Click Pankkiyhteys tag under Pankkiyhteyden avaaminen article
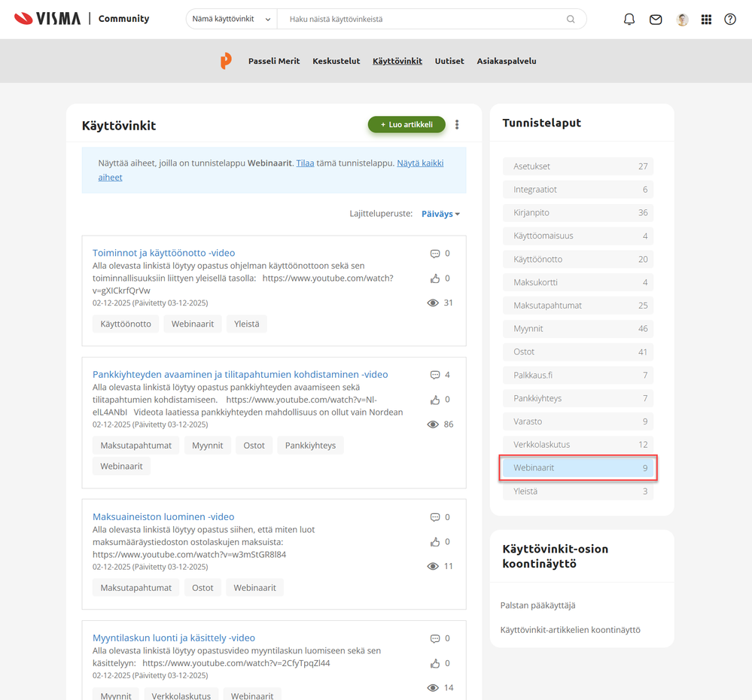Image resolution: width=752 pixels, height=700 pixels. (310, 446)
